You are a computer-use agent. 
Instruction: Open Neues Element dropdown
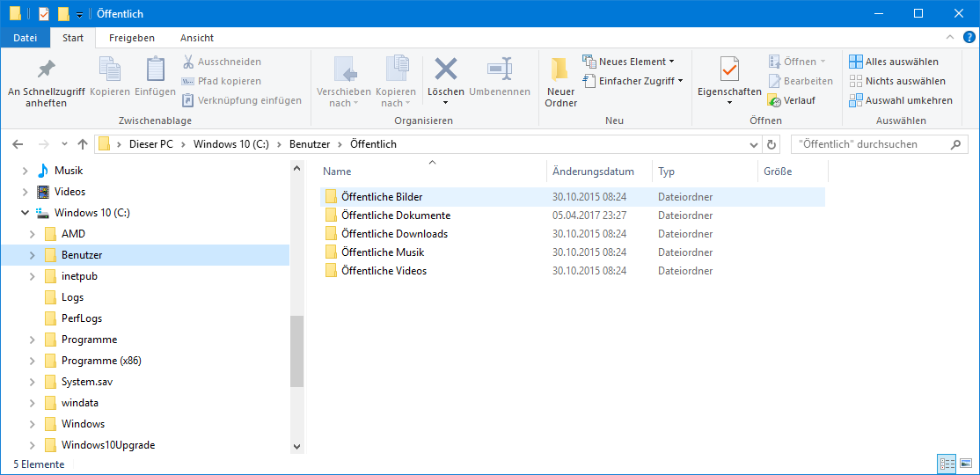click(x=628, y=62)
